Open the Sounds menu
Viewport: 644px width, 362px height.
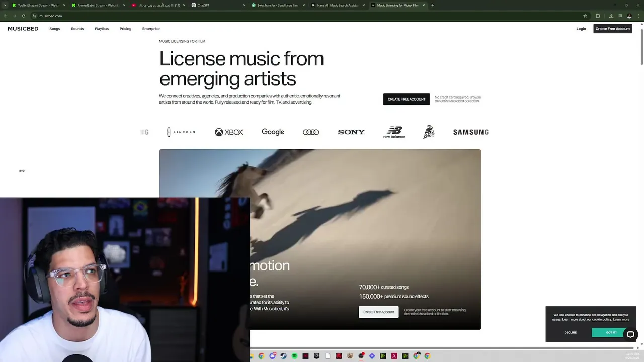tap(77, 29)
